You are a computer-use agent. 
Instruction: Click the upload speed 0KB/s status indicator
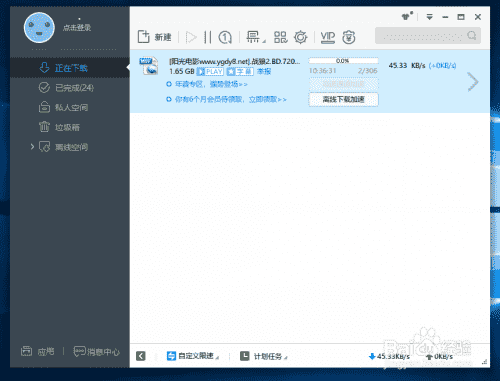(x=439, y=357)
